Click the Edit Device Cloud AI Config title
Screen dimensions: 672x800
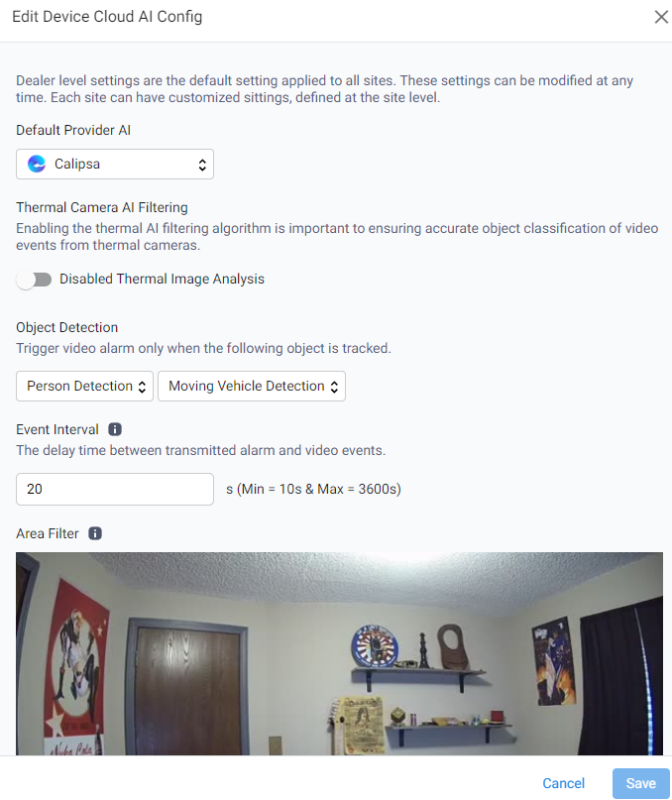(107, 17)
